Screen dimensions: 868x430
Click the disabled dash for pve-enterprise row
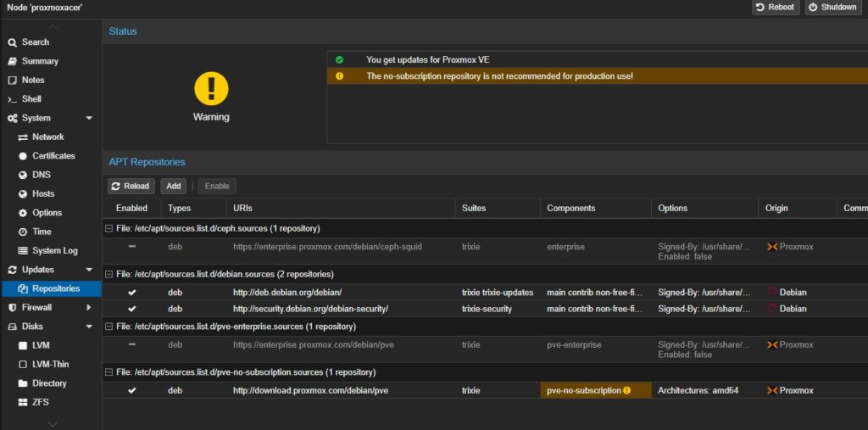click(x=131, y=344)
